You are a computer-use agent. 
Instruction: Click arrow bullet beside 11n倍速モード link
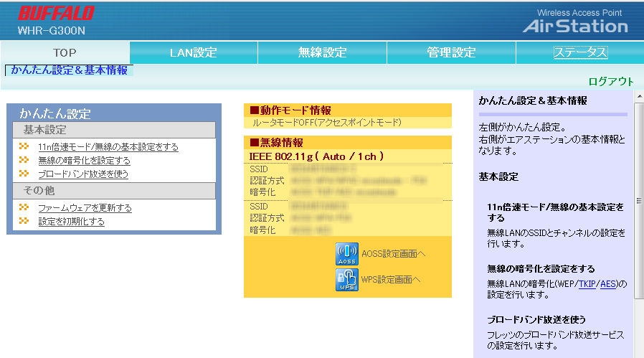click(x=24, y=146)
